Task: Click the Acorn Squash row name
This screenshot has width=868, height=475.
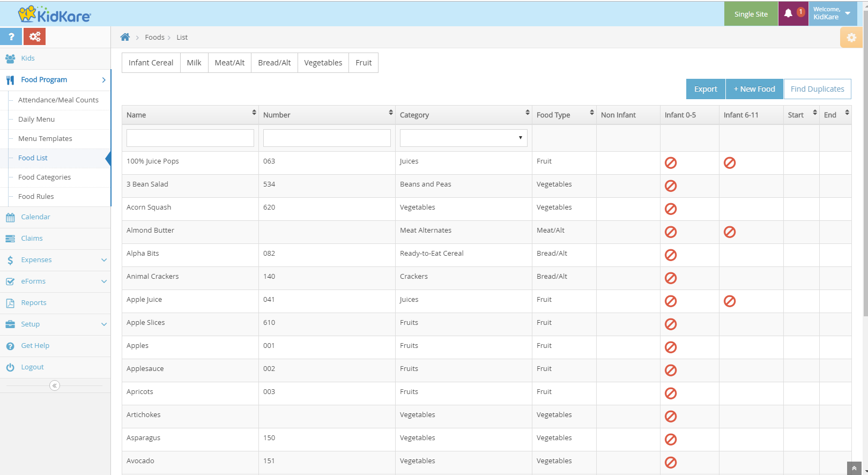Action: point(149,207)
